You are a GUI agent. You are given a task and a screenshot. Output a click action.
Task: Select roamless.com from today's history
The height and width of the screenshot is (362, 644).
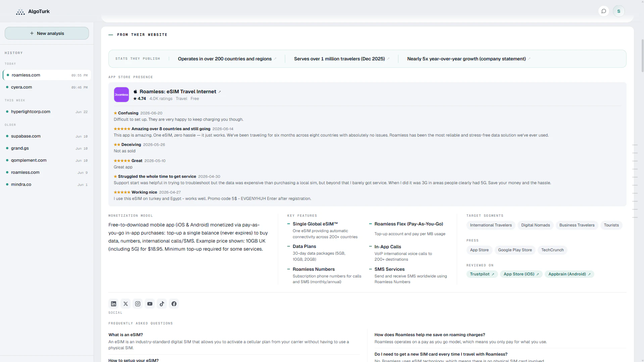pyautogui.click(x=47, y=75)
